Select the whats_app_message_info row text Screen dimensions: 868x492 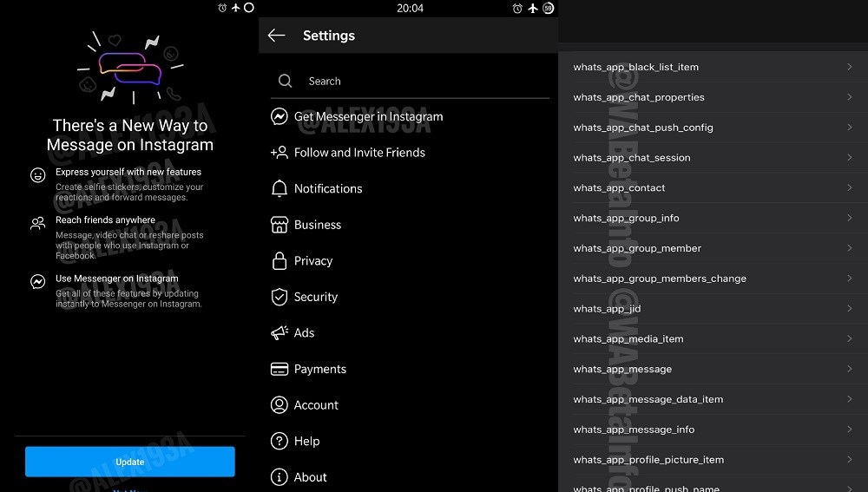click(634, 430)
